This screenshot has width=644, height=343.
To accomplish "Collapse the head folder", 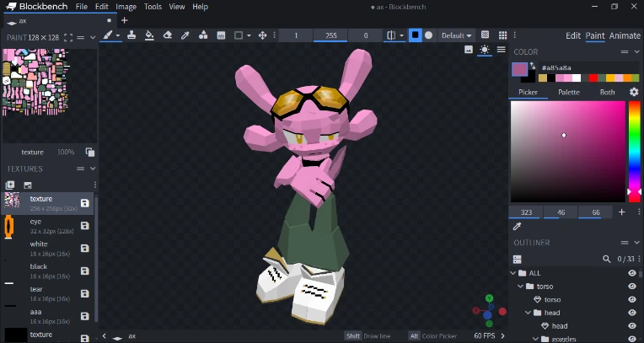I will [528, 313].
